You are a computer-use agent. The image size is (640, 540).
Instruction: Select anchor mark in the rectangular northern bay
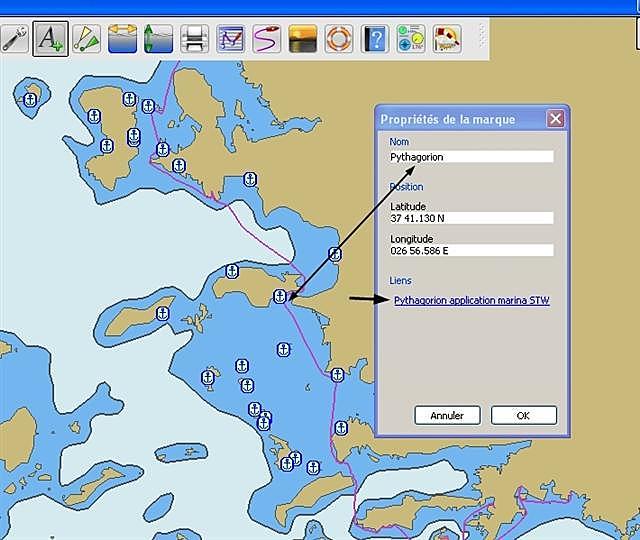pos(250,179)
